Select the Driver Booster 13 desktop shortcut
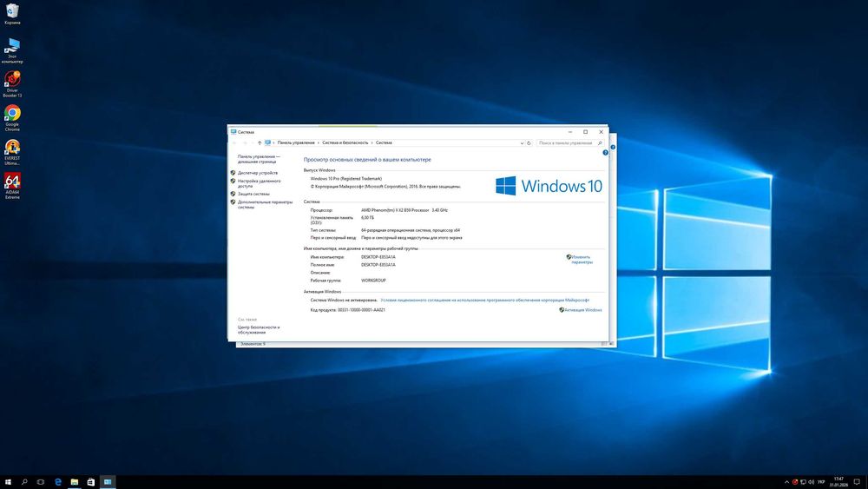Screen dimensions: 868x489 (x=12, y=83)
